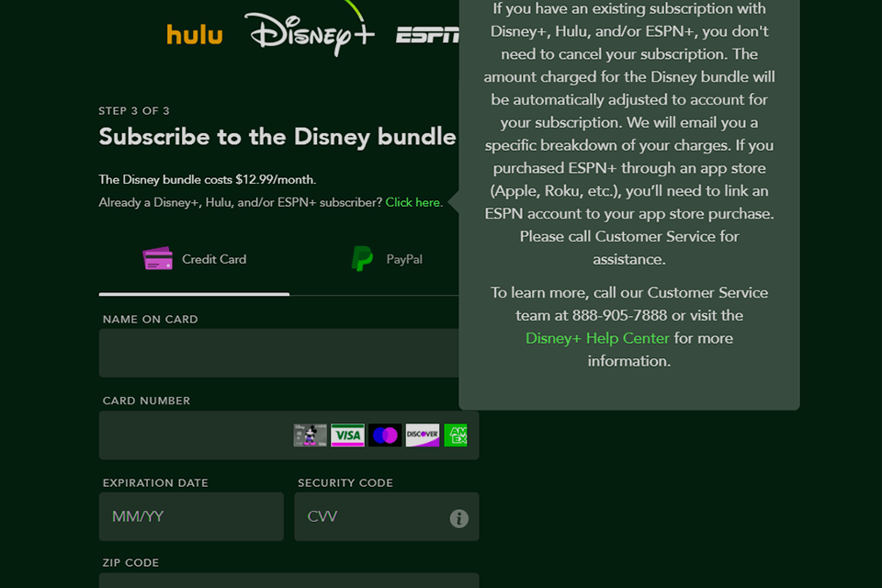Open the Disney+ Help Center link

click(x=597, y=338)
